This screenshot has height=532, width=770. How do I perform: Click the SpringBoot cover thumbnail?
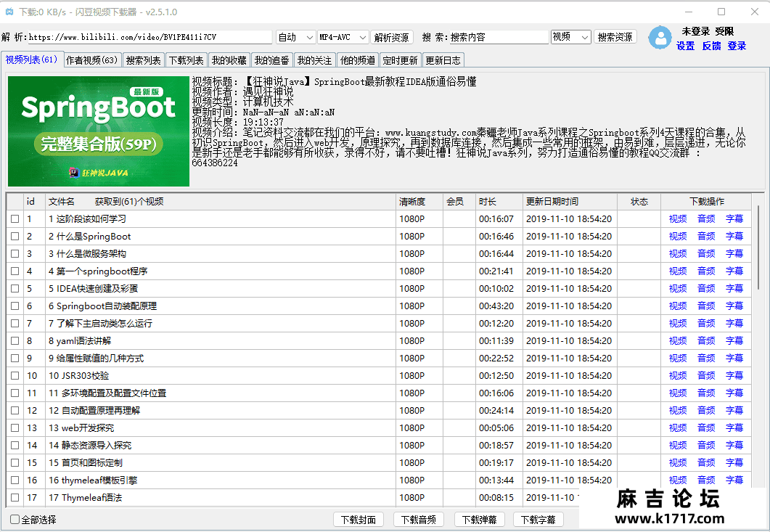[99, 131]
